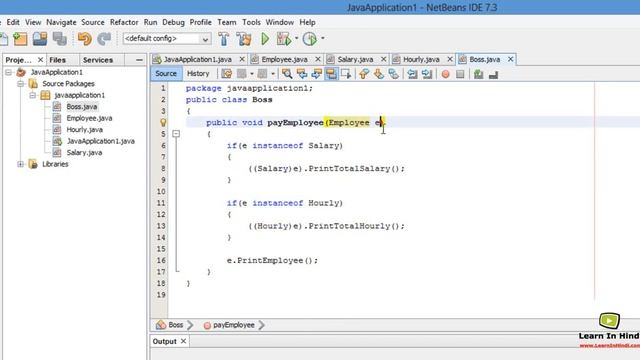Click the Last Edit editor icon

227,74
